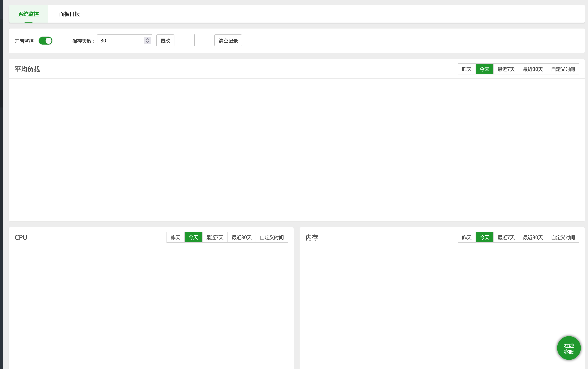Image resolution: width=588 pixels, height=369 pixels.
Task: Click the 清空记录 button
Action: (x=228, y=41)
